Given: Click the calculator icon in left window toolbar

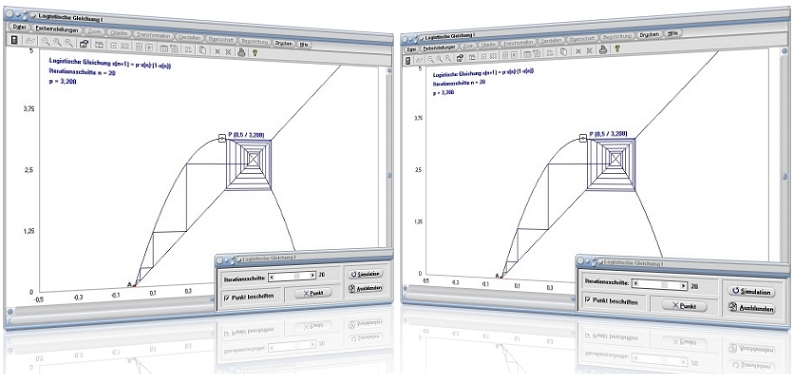Looking at the screenshot, I should [x=14, y=39].
